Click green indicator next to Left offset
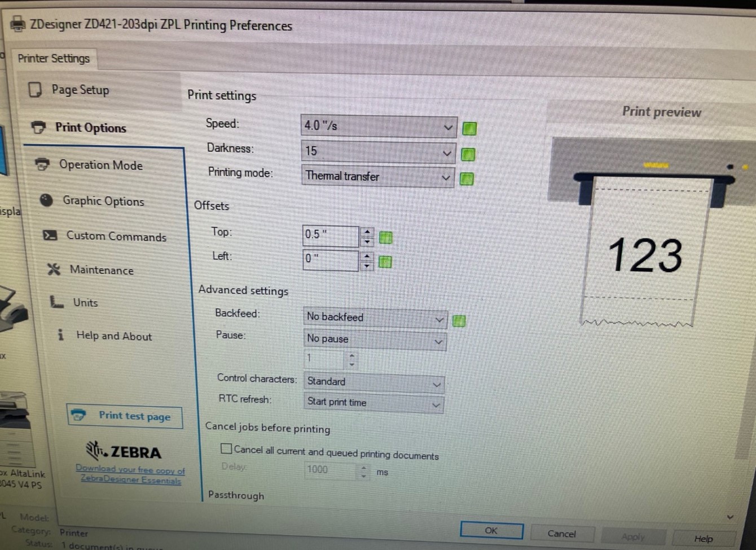 tap(385, 262)
